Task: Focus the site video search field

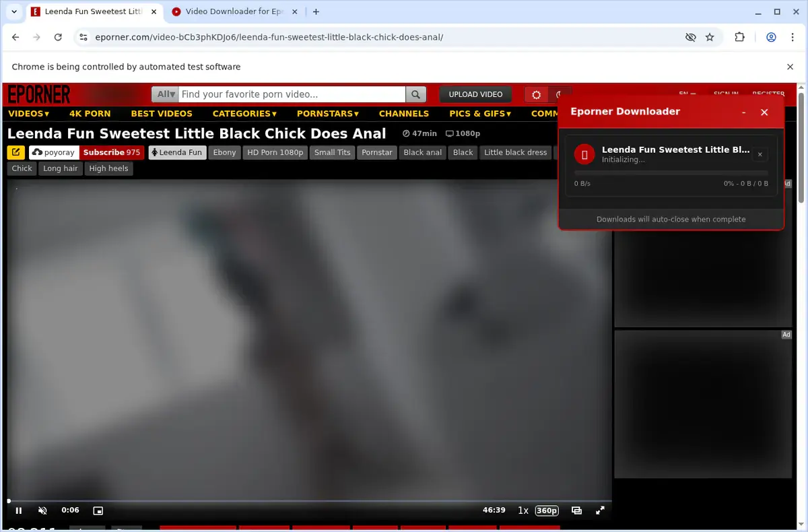Action: pyautogui.click(x=292, y=95)
